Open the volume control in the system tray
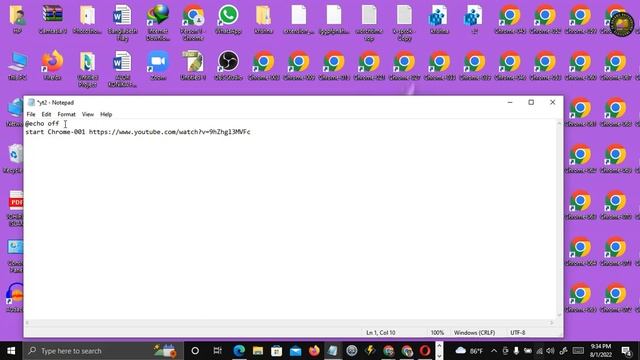 (550, 351)
